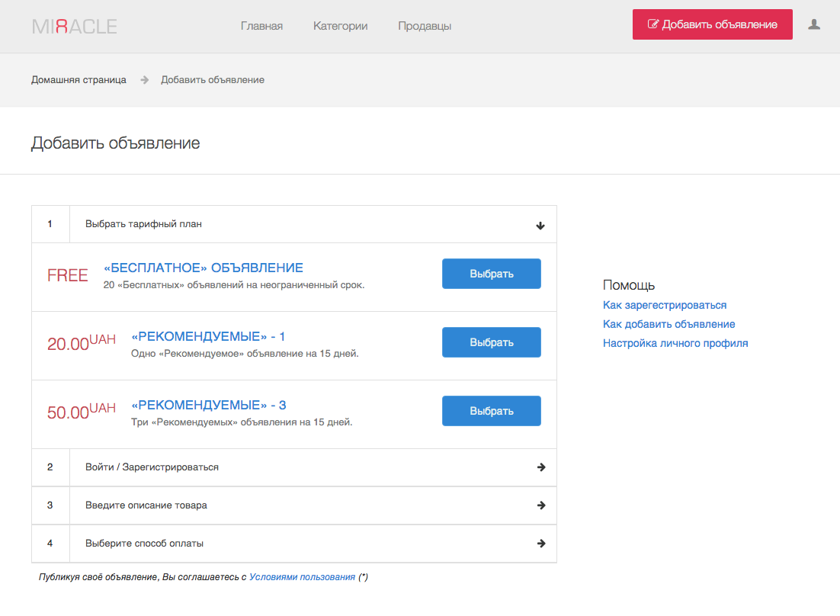Viewport: 840px width, 616px height.
Task: Open the «БЕСПЛАТНОЕ» ОБЪЯВЛЕНИЕ title link
Action: coord(204,268)
